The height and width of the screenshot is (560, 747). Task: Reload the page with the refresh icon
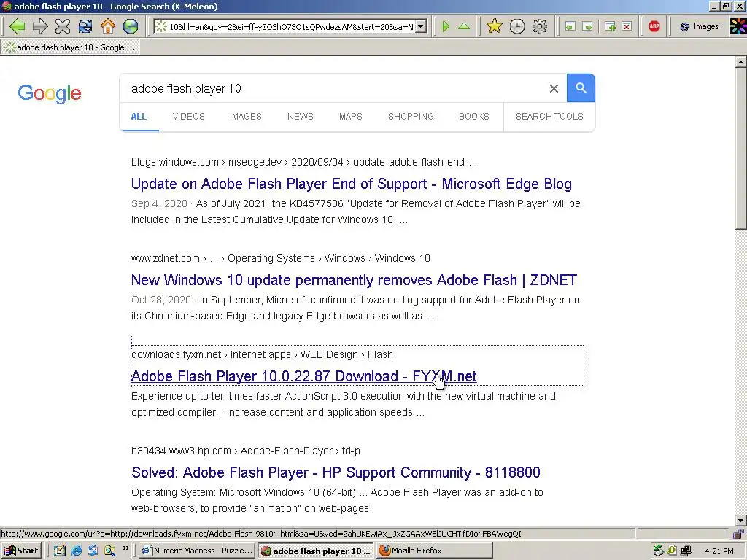[x=85, y=26]
